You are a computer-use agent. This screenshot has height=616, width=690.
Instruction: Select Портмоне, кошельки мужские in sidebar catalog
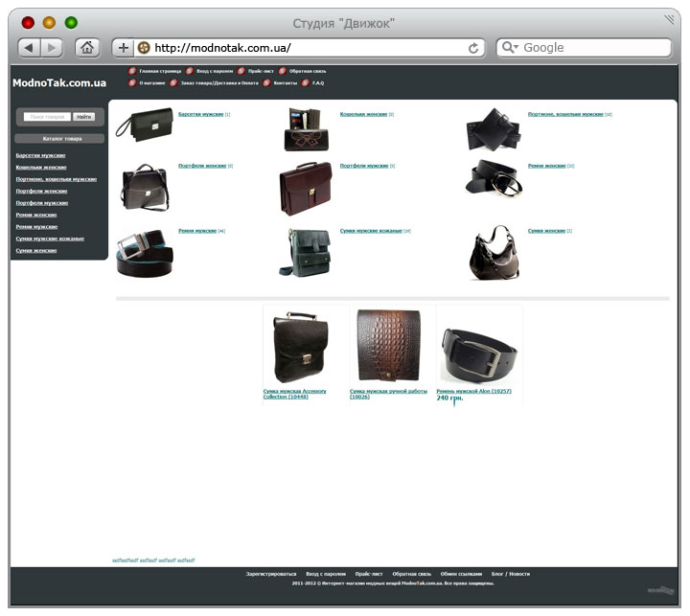coord(57,179)
